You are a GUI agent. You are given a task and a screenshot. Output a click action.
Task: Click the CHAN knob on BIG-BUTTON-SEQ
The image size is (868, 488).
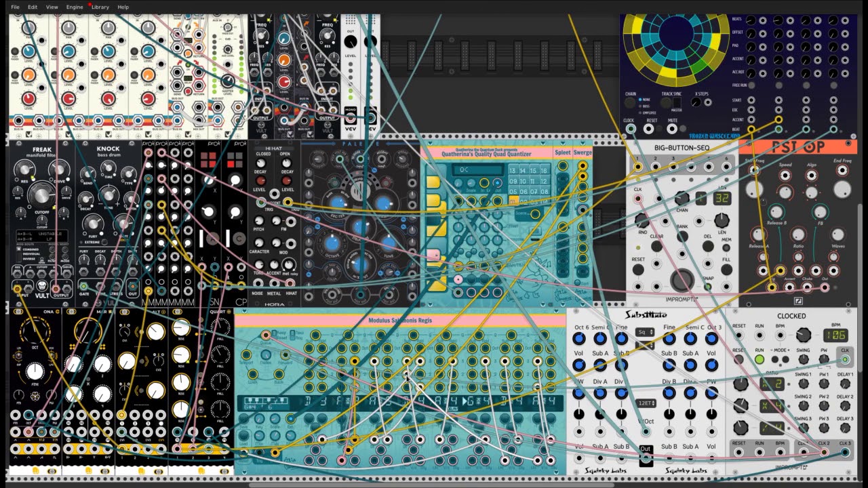(682, 198)
